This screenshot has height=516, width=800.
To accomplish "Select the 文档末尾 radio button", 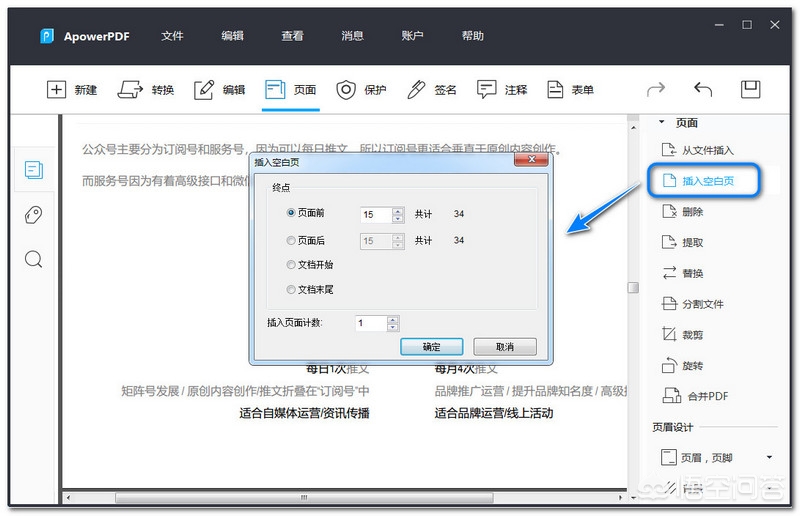I will 291,289.
